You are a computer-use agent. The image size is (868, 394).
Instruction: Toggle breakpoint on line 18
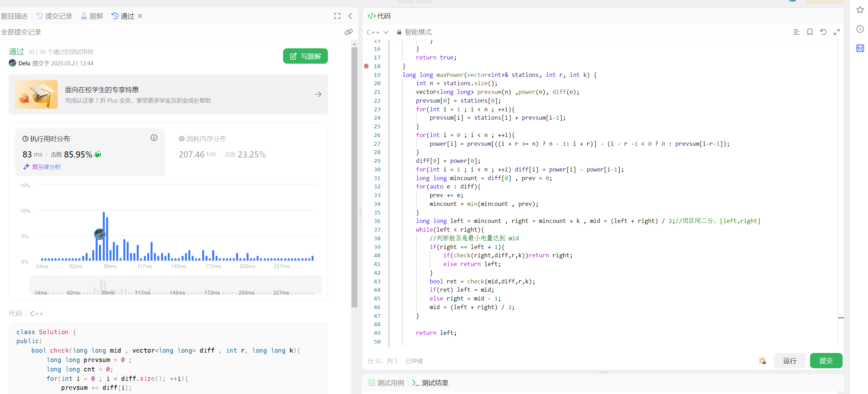point(366,66)
